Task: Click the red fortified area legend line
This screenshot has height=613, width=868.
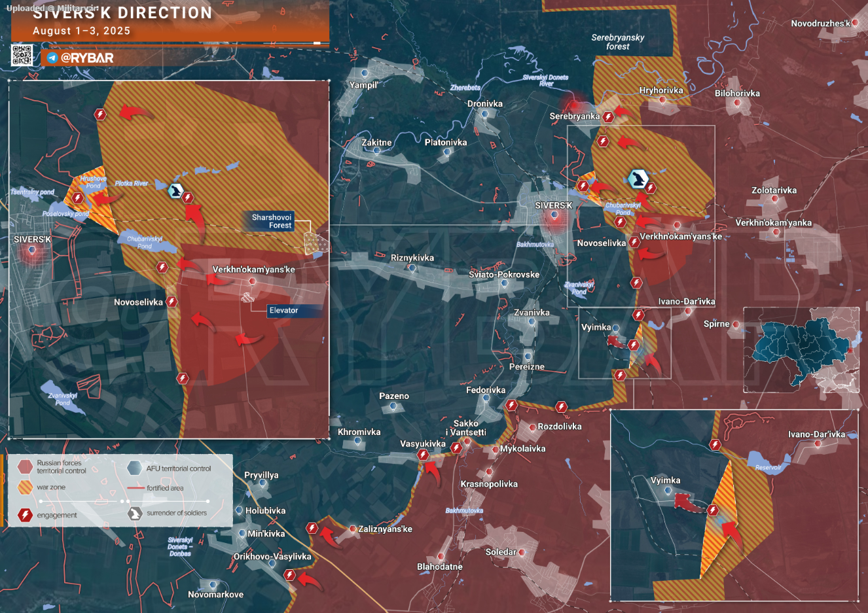Action: 136,488
